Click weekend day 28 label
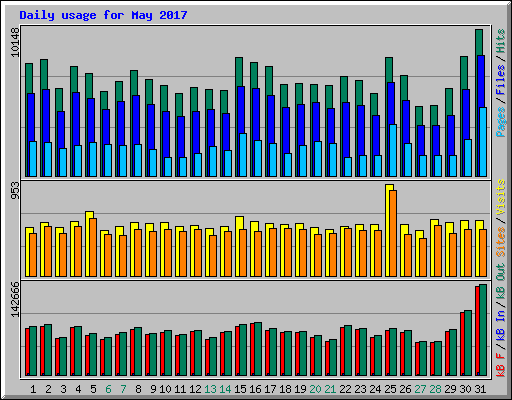The height and width of the screenshot is (400, 512). [x=435, y=389]
